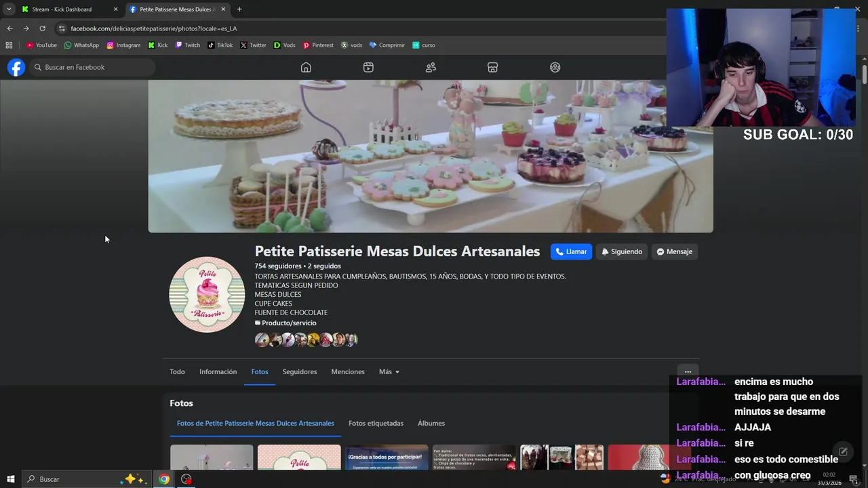Click the Windows taskbar Buscar search box
The width and height of the screenshot is (868, 488).
86,479
